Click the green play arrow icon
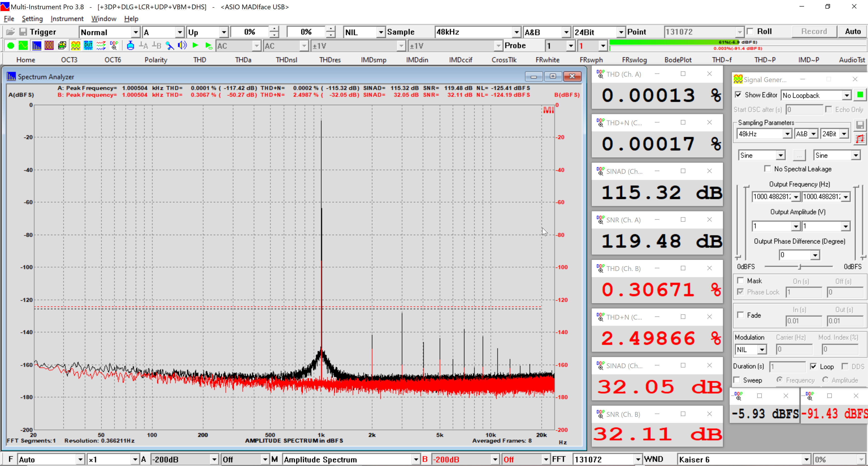Screen dimensions: 868x466 (195, 45)
